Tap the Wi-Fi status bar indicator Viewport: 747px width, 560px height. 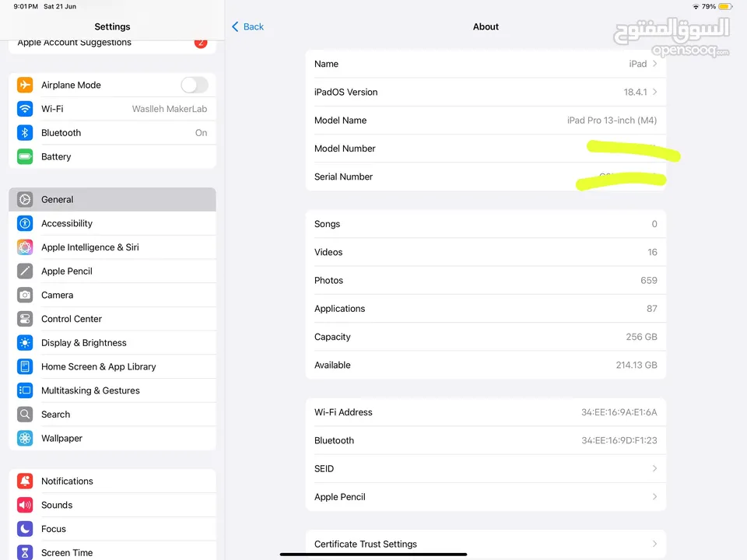click(696, 7)
